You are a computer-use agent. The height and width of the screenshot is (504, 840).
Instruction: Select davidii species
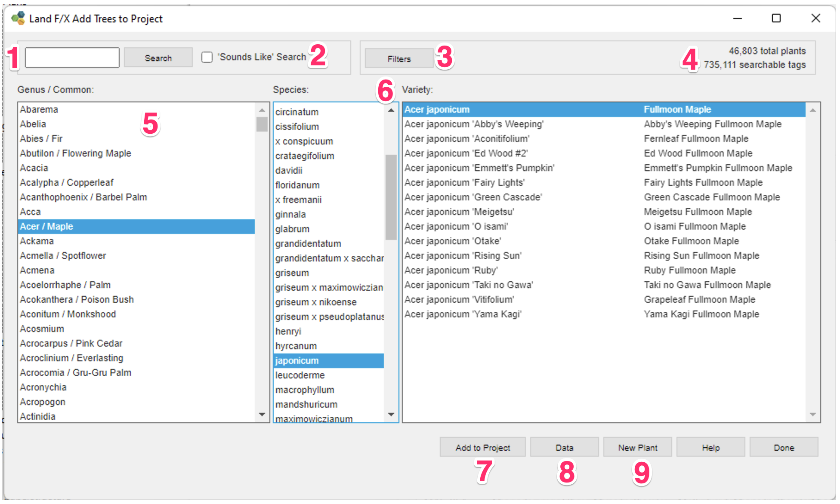pyautogui.click(x=329, y=171)
